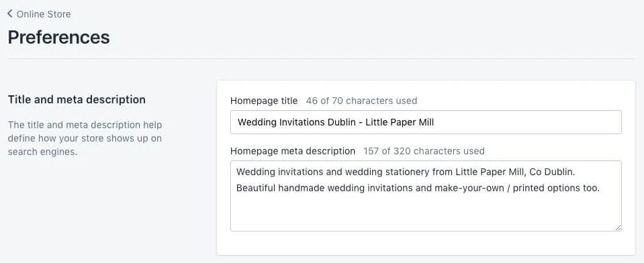Focus the Homepage title input field
644x263 pixels.
point(426,122)
